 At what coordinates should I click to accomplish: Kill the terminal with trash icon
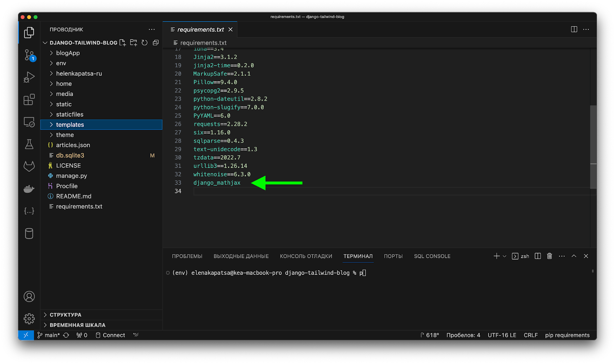coord(550,256)
